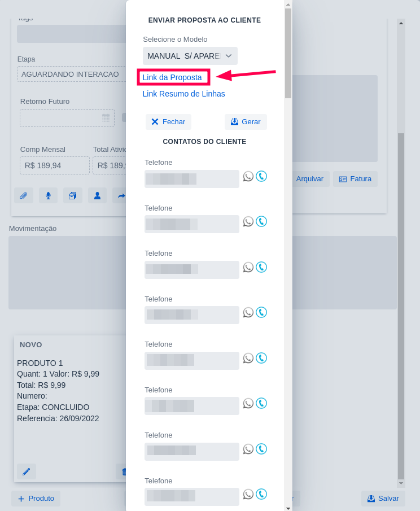Click the user profile icon button

click(97, 195)
